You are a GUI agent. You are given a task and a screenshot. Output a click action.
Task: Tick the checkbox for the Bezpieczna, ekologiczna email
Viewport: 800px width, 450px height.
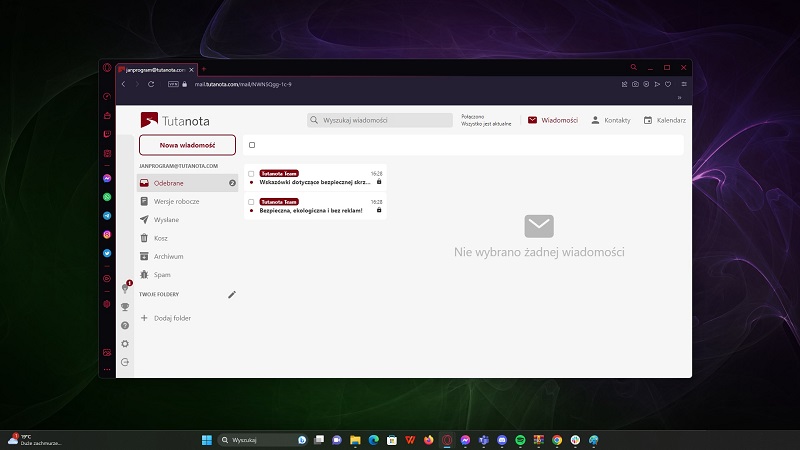tap(251, 202)
